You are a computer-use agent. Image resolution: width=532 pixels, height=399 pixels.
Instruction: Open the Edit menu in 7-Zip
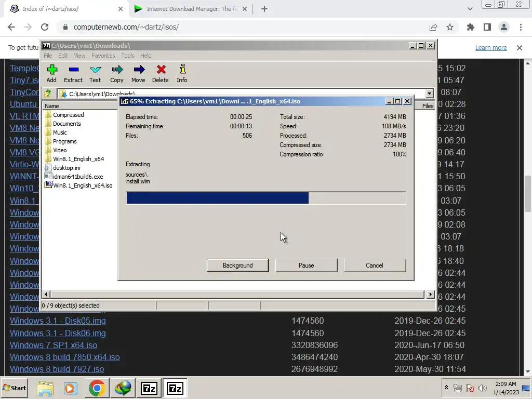tap(63, 56)
